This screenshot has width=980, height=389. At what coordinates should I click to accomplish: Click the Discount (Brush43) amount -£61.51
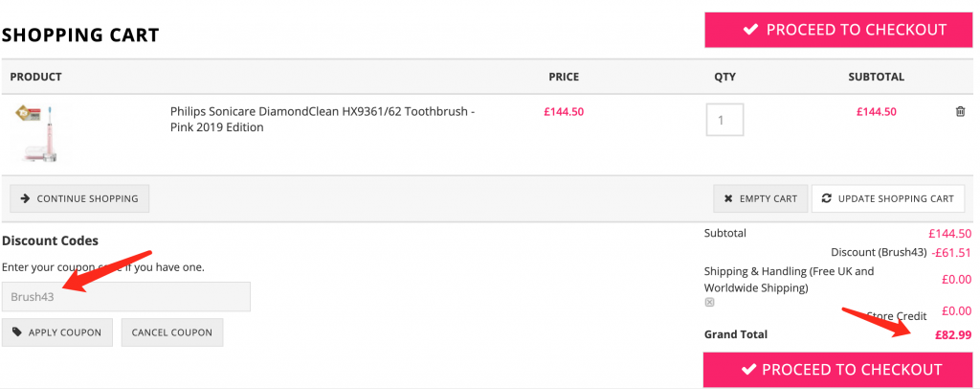[949, 252]
